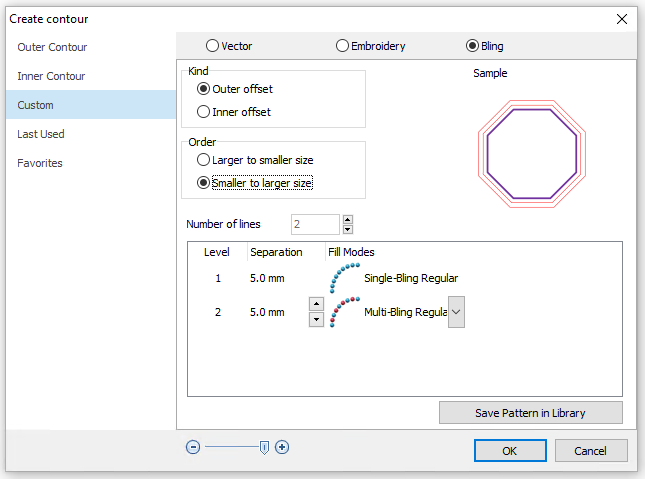
Task: Click the Multi-Bling Regular fill pattern icon
Action: click(345, 312)
